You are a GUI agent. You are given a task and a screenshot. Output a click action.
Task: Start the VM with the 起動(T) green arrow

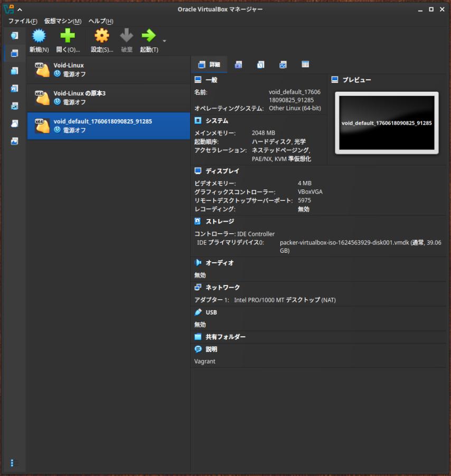point(149,36)
